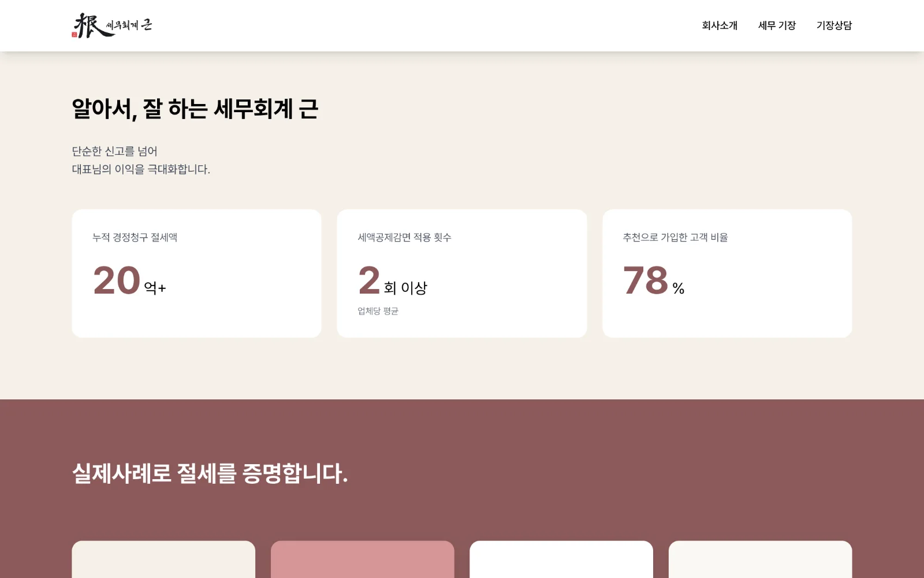Open the pink case card
This screenshot has height=578, width=924.
coord(363,560)
